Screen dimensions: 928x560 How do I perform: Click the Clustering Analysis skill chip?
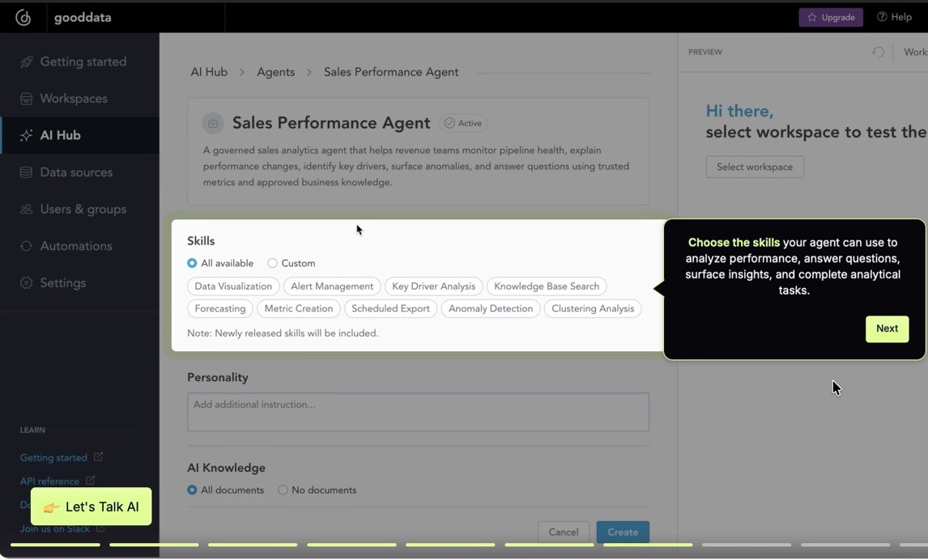(x=593, y=308)
